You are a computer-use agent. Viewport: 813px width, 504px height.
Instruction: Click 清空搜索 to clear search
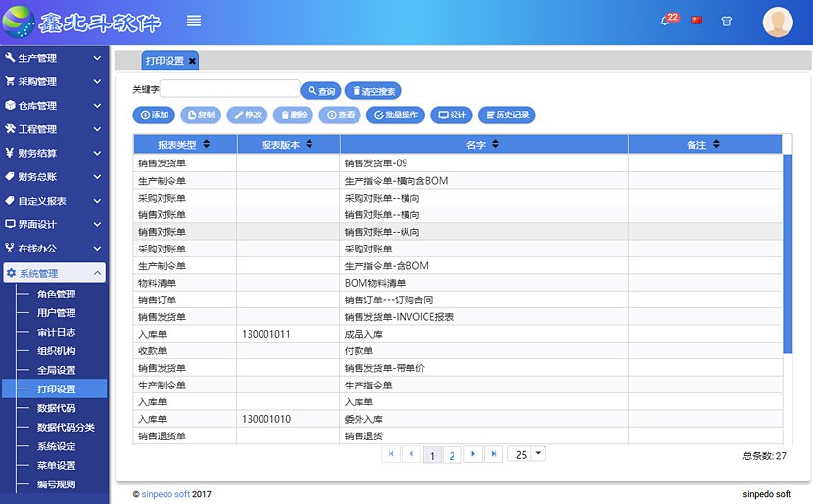(x=372, y=91)
